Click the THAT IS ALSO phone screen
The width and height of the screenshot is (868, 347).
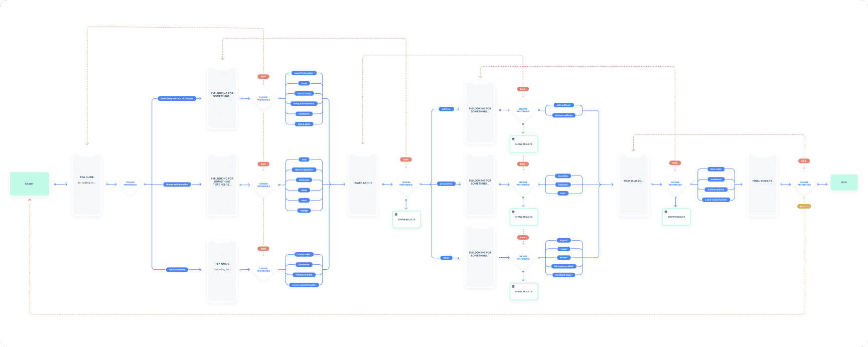click(x=633, y=185)
